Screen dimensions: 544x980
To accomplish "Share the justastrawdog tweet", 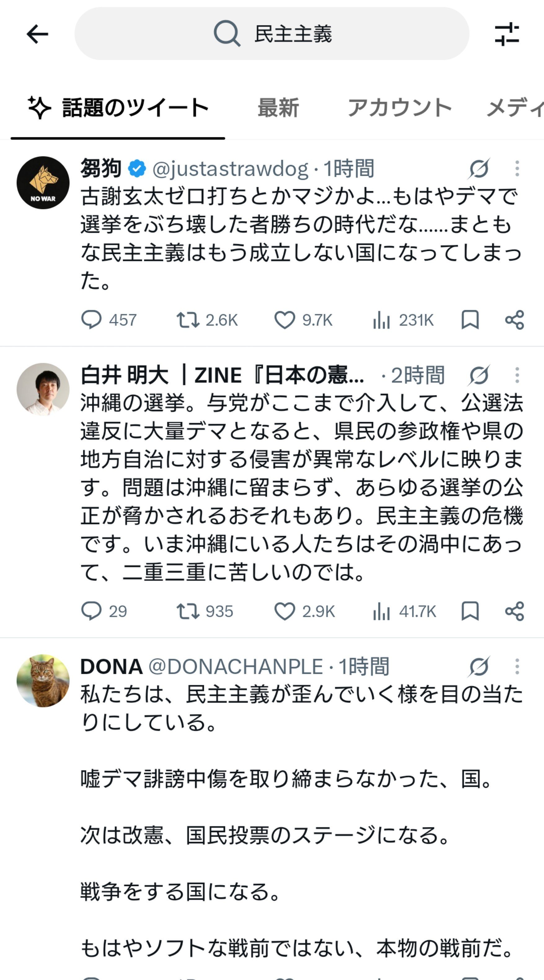I will click(515, 319).
